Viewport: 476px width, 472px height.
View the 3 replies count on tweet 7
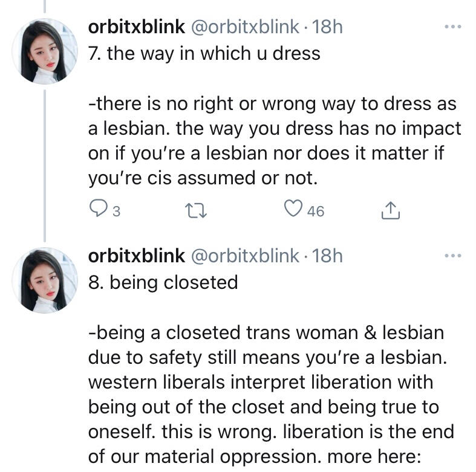[117, 211]
